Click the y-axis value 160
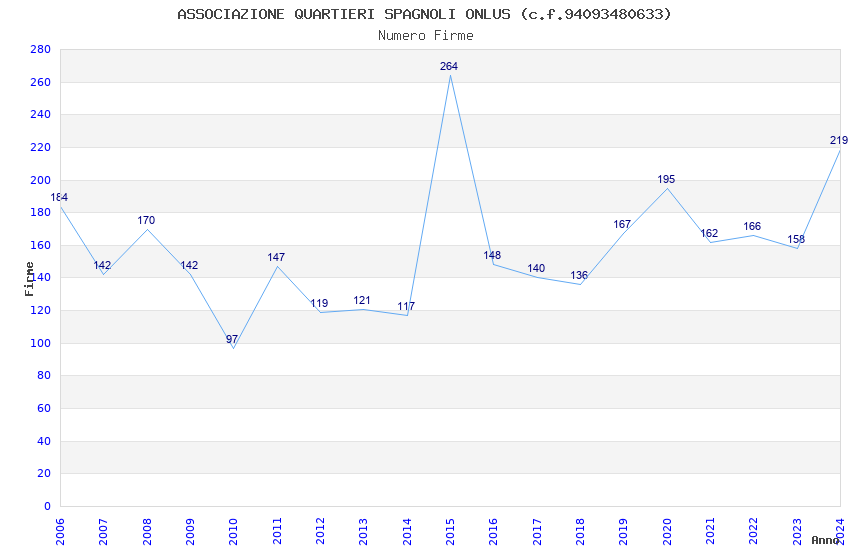The image size is (850, 550). pyautogui.click(x=41, y=245)
